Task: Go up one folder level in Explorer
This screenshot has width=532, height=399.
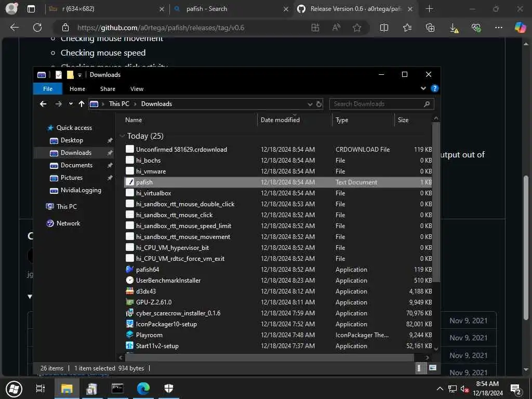Action: [82, 104]
